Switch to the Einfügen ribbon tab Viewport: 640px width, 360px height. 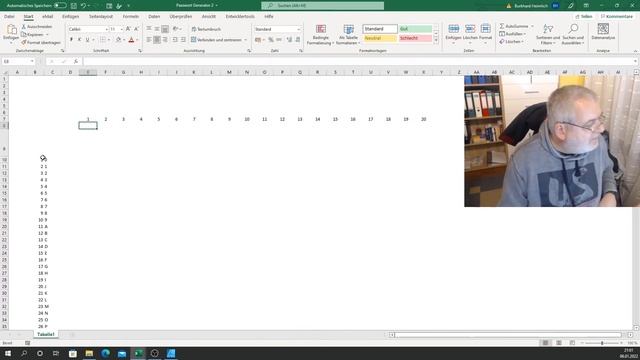(x=71, y=17)
